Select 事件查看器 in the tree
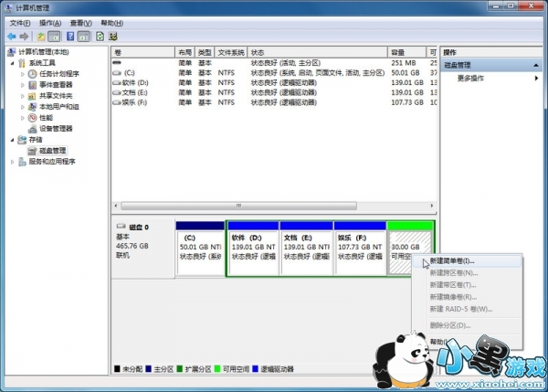The image size is (548, 392). [56, 85]
